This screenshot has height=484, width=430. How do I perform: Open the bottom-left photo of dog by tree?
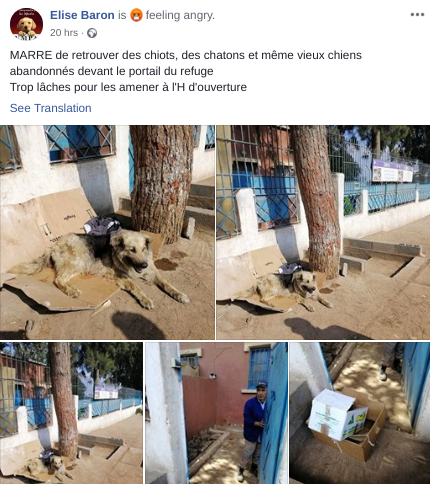(x=71, y=413)
